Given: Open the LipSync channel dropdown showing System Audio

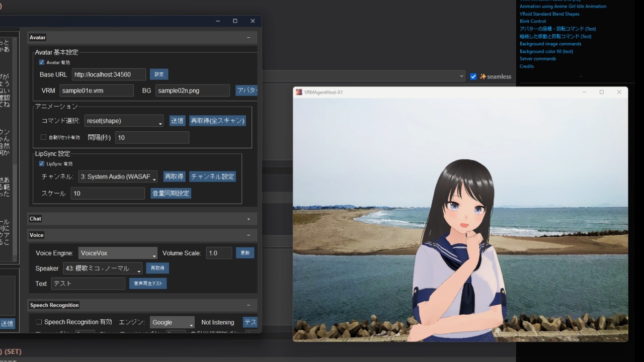Looking at the screenshot, I should click(118, 176).
